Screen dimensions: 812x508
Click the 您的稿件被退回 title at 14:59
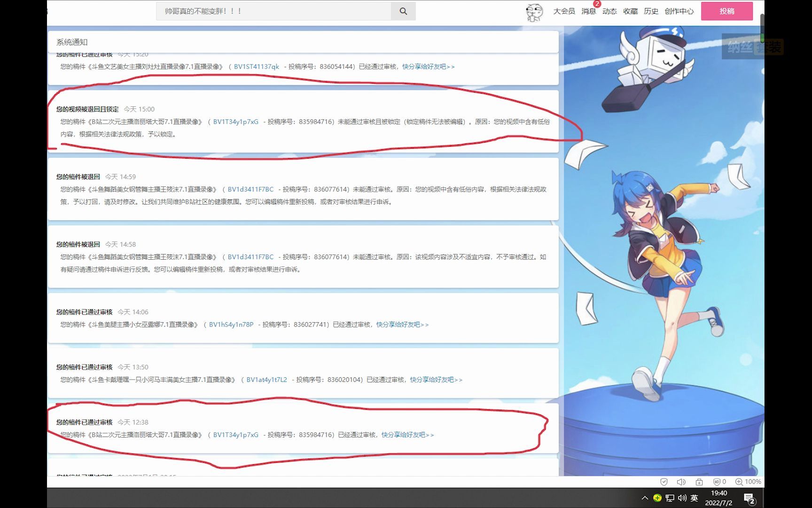tap(78, 177)
